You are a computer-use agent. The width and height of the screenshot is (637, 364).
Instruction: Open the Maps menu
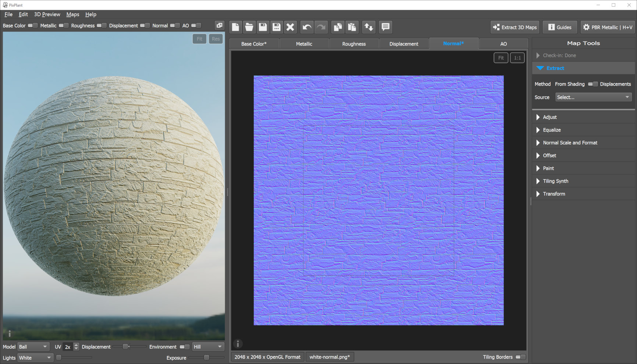(72, 14)
